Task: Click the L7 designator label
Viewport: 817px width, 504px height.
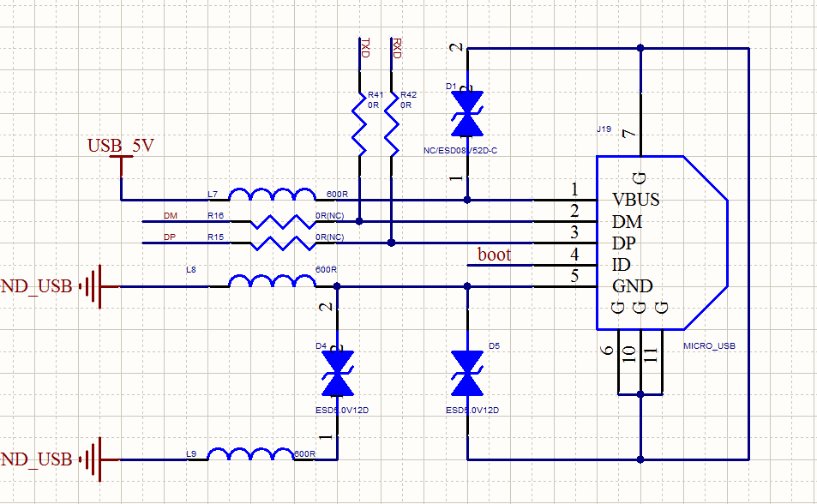Action: coord(213,194)
